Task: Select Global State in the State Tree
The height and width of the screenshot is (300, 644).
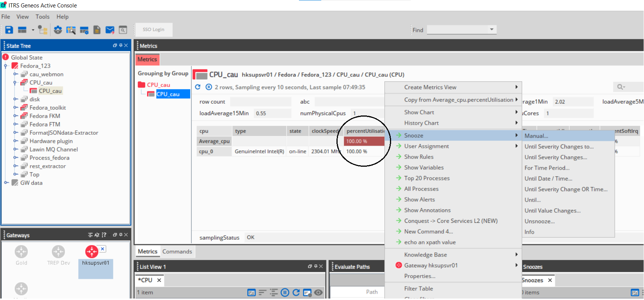Action: pos(27,58)
